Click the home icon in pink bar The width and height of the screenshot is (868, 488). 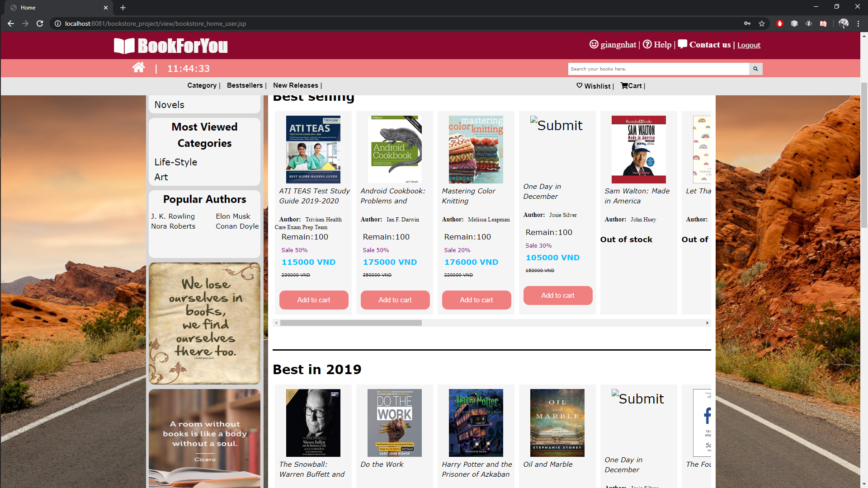pyautogui.click(x=138, y=68)
